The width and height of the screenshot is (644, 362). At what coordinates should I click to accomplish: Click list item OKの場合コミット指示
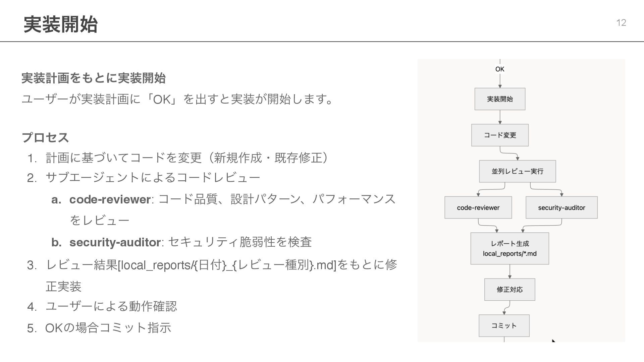click(x=108, y=327)
